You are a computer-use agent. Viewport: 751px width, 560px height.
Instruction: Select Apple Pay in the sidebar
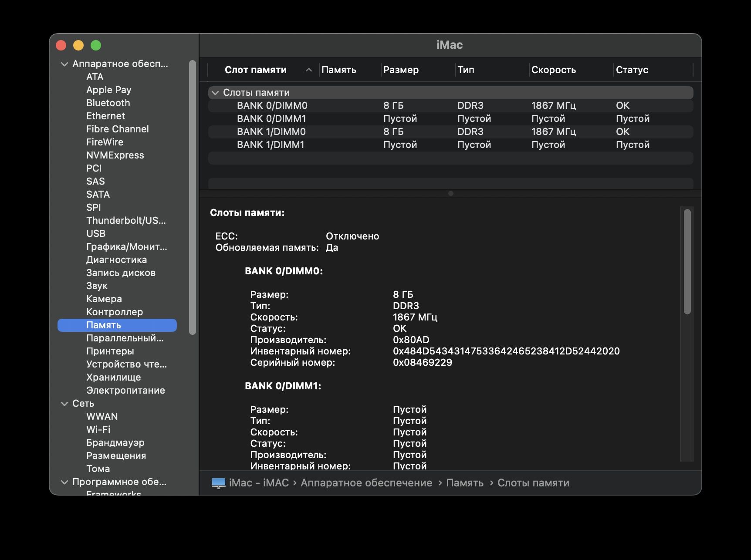(109, 90)
